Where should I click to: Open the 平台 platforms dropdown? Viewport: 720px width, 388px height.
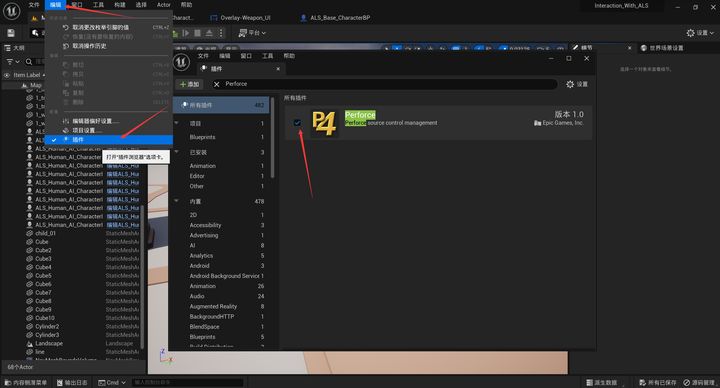point(252,33)
